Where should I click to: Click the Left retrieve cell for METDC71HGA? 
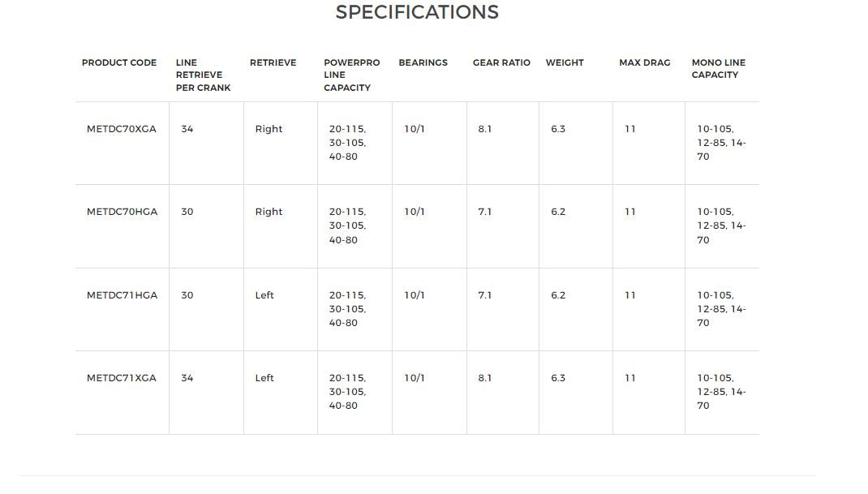coord(264,295)
